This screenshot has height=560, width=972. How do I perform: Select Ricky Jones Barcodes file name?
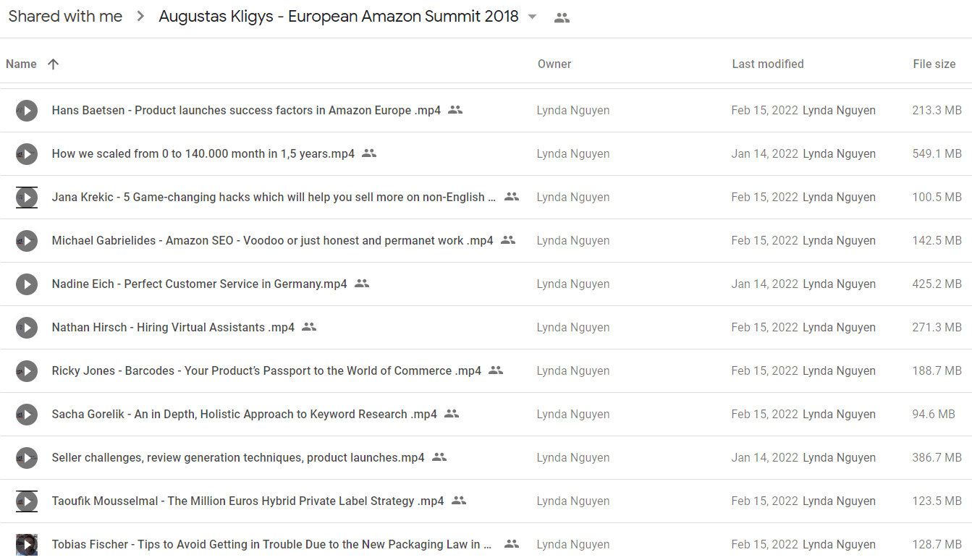point(266,371)
